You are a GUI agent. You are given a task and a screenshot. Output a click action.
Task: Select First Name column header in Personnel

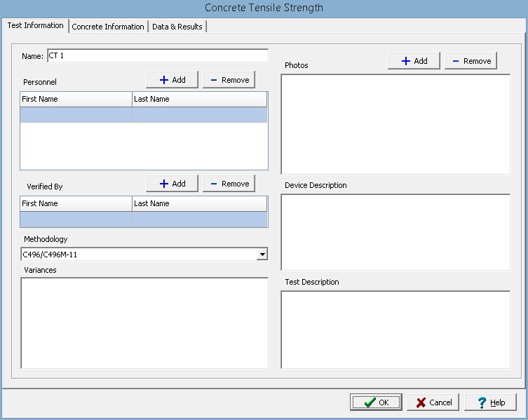click(76, 99)
